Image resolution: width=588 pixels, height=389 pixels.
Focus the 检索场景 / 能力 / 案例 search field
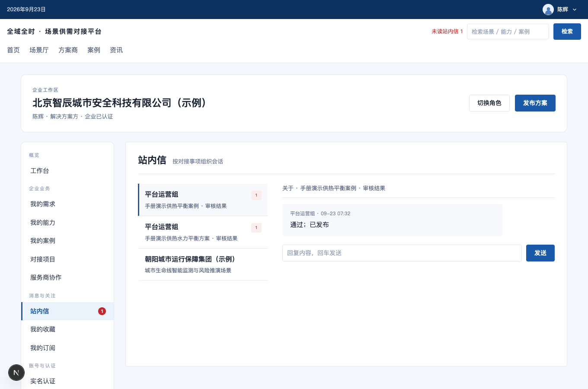point(508,32)
